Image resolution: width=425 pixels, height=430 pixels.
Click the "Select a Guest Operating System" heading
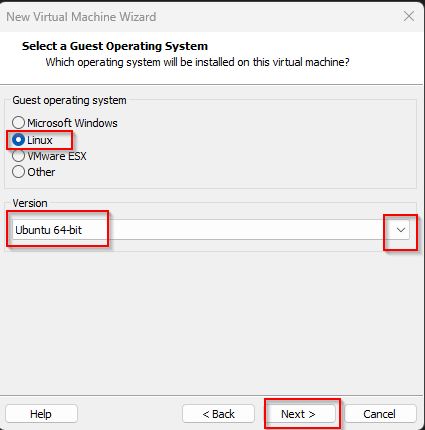115,46
